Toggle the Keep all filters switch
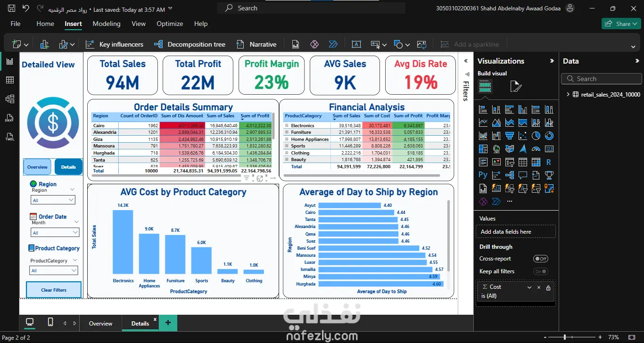The image size is (644, 343). [x=541, y=271]
